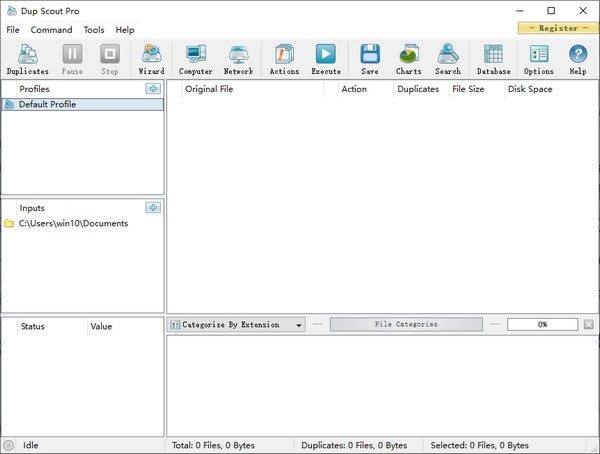
Task: Sort by the Duplicates column header
Action: (421, 89)
